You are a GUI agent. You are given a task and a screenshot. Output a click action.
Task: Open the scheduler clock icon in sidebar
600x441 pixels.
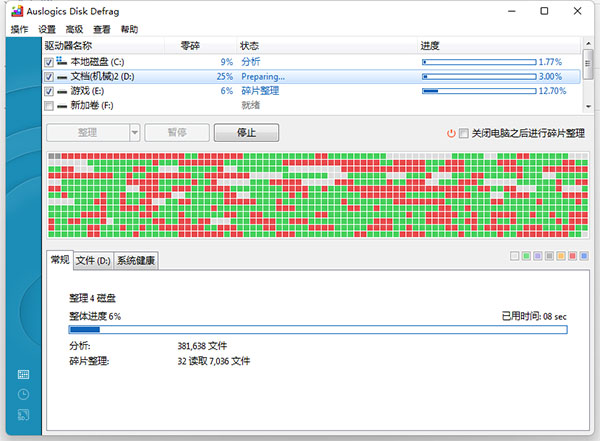click(23, 394)
